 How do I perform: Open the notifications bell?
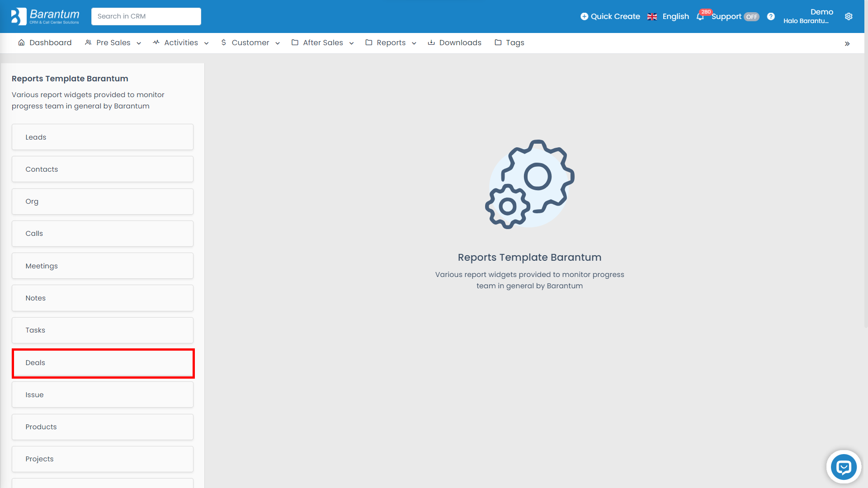click(700, 17)
